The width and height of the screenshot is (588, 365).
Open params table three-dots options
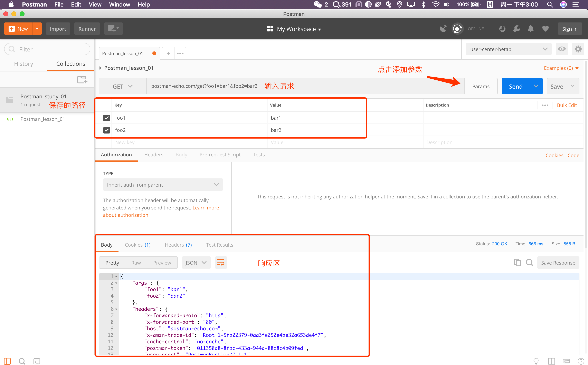coord(545,105)
